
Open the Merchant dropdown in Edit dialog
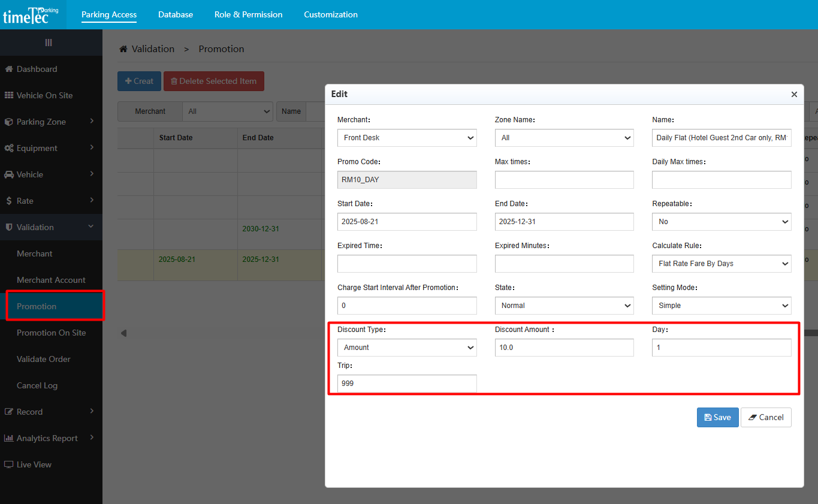407,138
